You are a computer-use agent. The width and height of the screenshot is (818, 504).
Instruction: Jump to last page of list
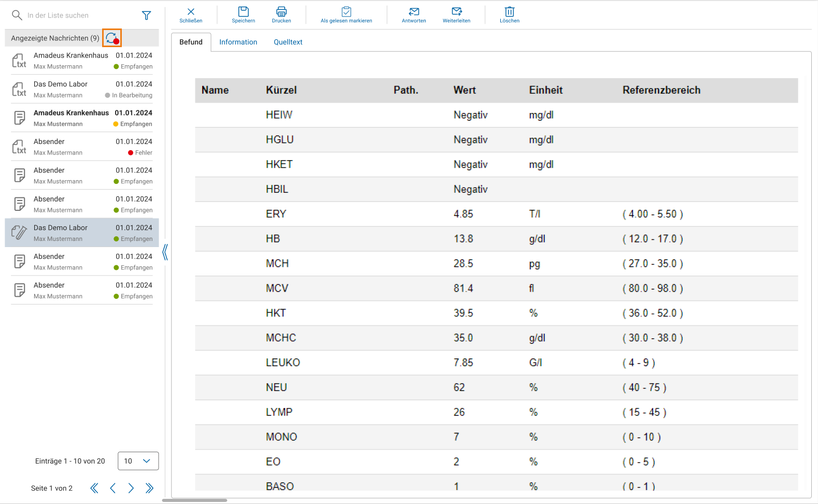click(x=150, y=488)
